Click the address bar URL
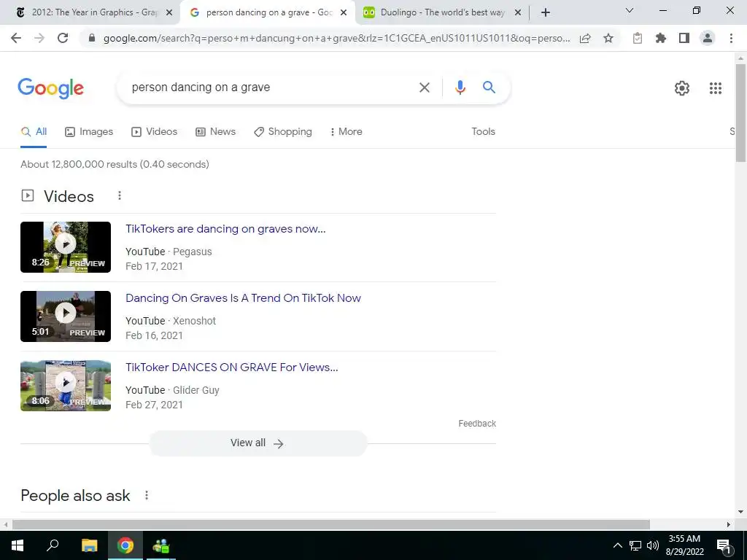Viewport: 747px width, 560px height. (x=336, y=39)
